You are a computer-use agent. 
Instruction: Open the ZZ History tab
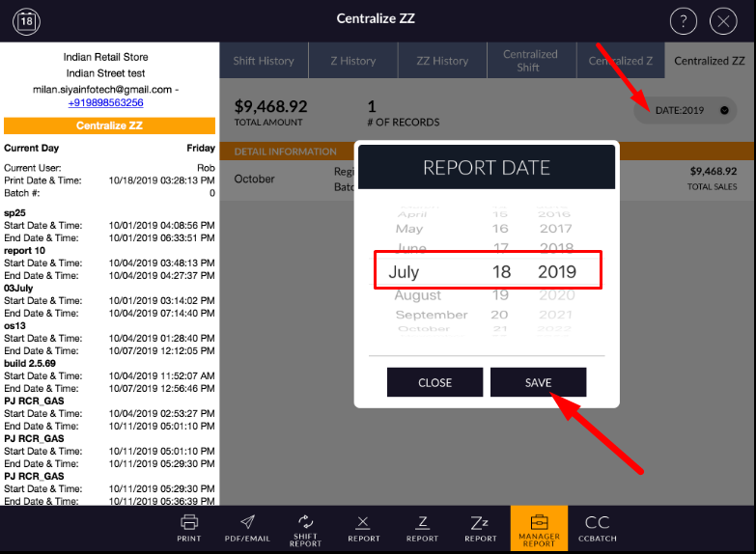(x=442, y=61)
